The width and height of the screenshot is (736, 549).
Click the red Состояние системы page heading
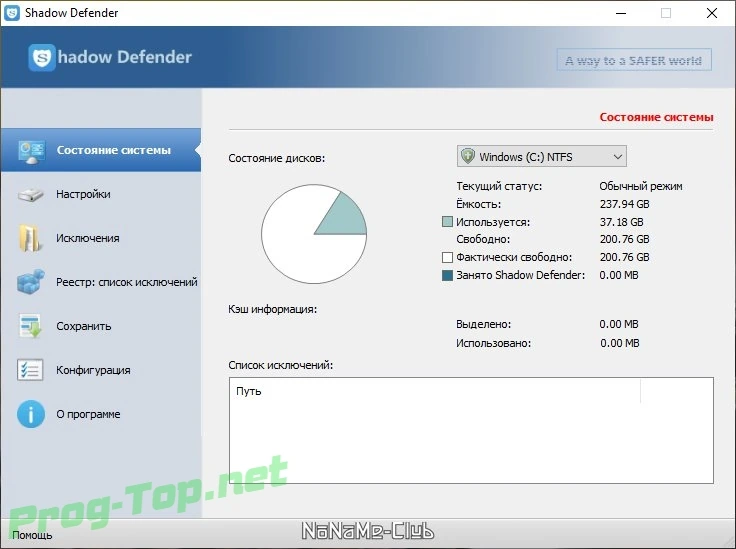tap(656, 117)
